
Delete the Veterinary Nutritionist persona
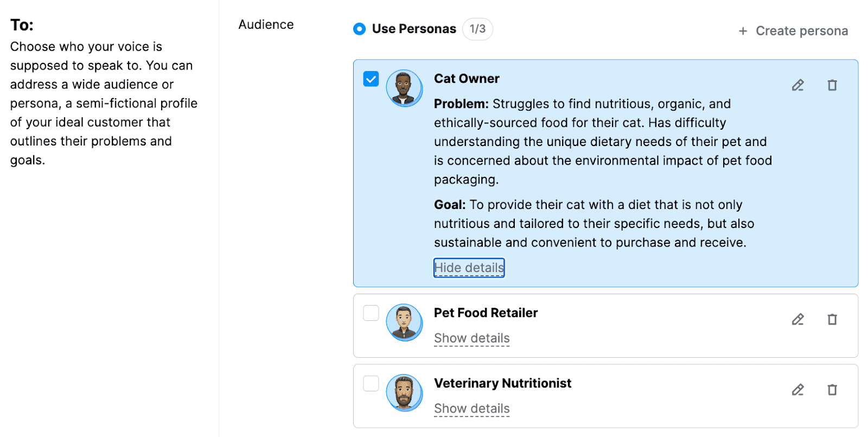click(832, 390)
